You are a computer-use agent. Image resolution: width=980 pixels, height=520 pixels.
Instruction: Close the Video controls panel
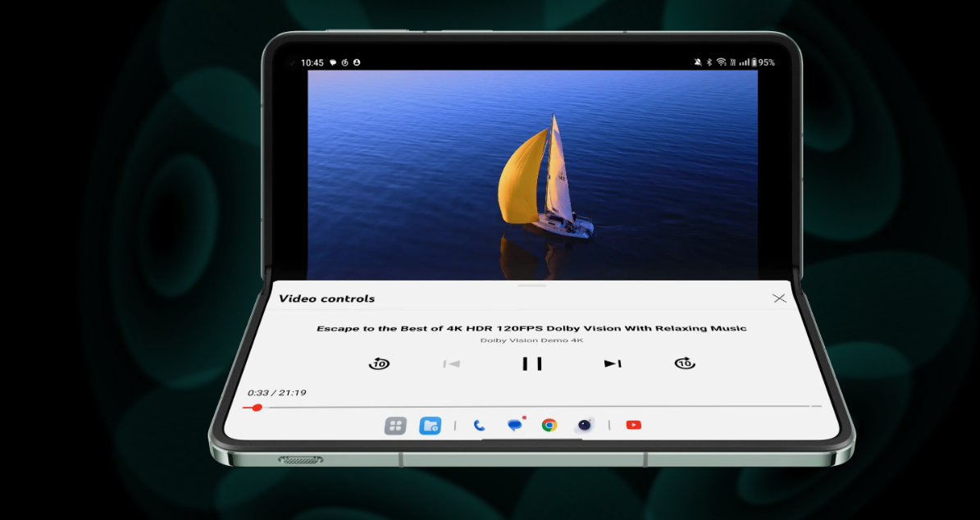(779, 299)
